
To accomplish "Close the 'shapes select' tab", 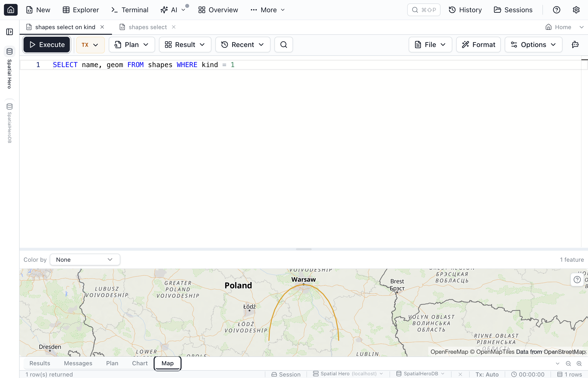I will pos(174,27).
